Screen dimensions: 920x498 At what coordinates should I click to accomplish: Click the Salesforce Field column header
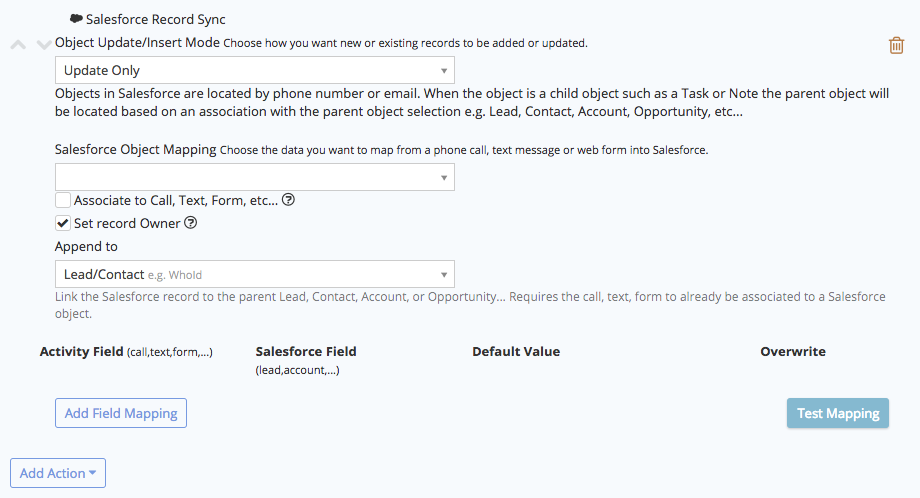pos(306,352)
